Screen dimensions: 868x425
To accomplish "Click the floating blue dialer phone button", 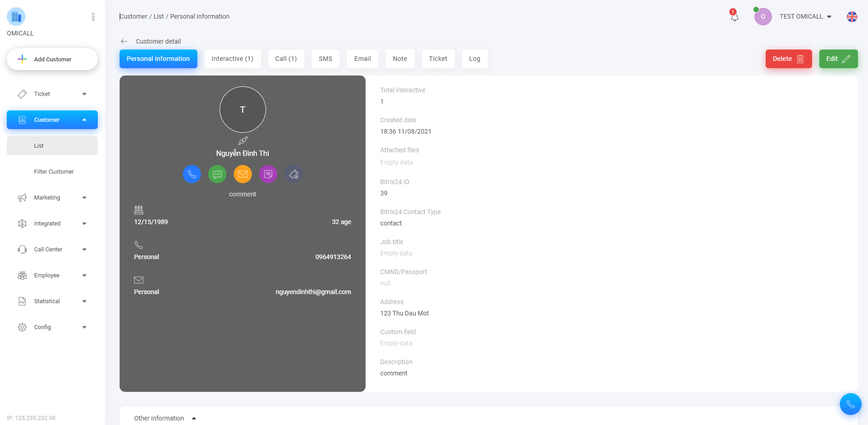I will (x=850, y=404).
